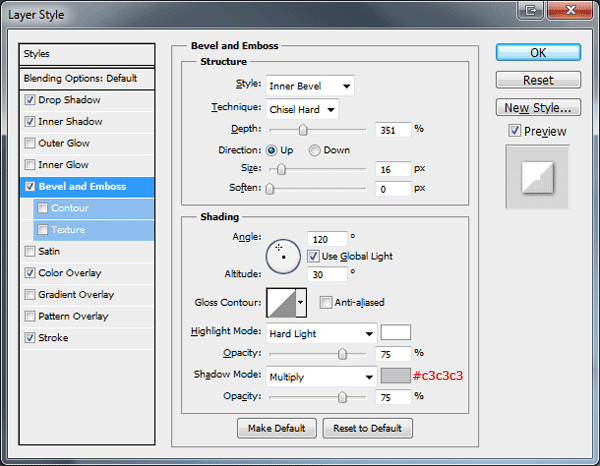Select the Texture sub-item label

[68, 230]
